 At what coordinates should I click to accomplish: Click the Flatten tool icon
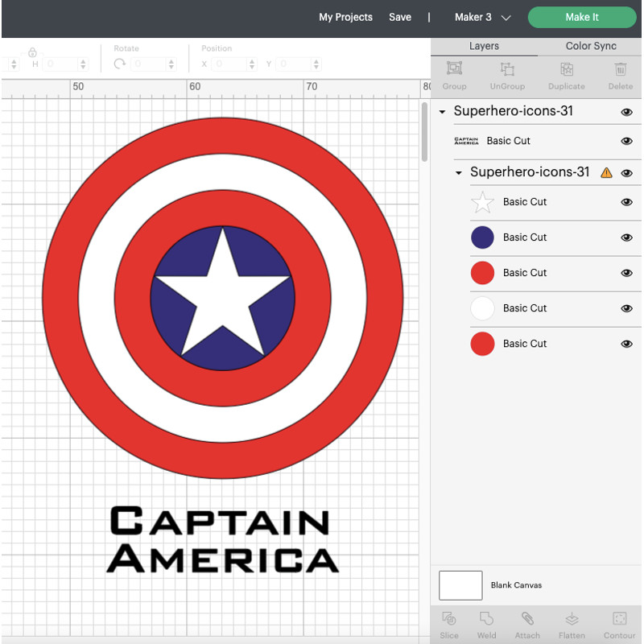click(x=572, y=619)
